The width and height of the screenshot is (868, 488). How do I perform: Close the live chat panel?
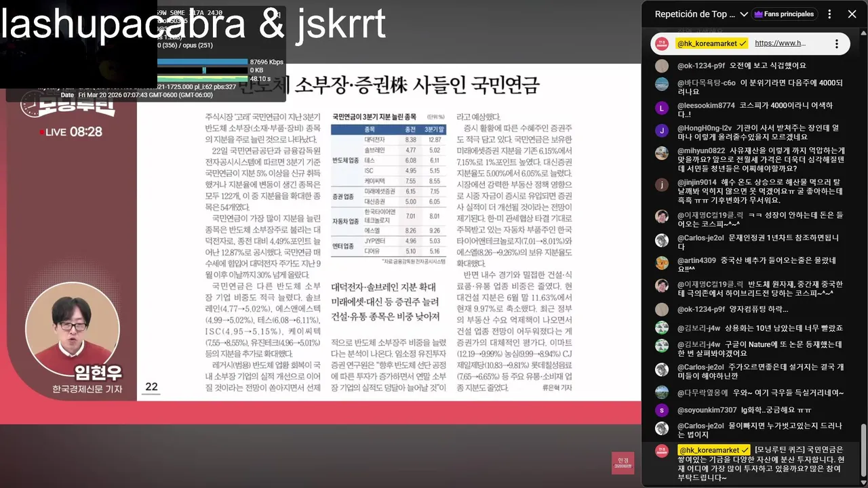(x=852, y=14)
